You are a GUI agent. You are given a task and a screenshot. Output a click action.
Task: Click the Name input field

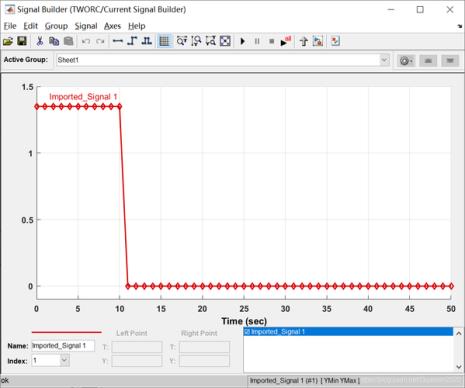tap(63, 346)
